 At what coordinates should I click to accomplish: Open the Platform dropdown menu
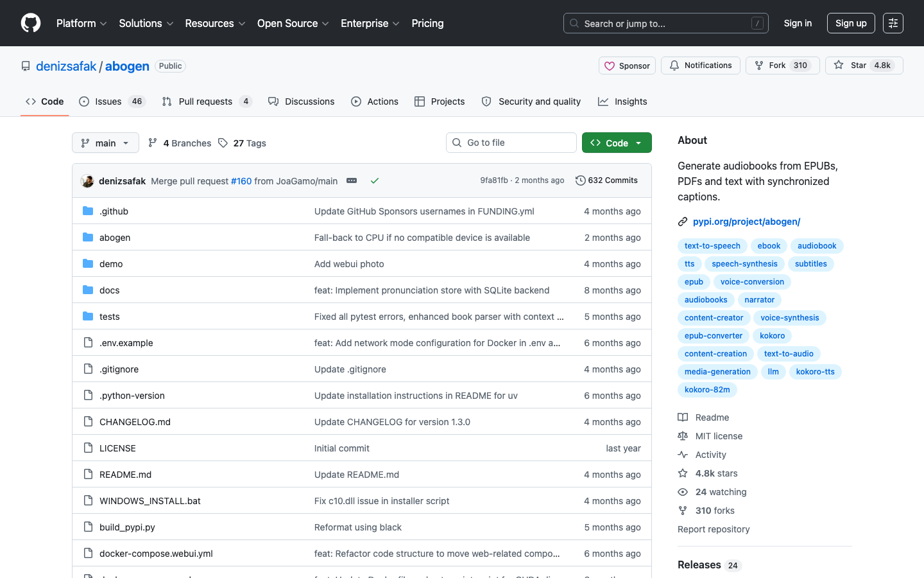tap(81, 23)
